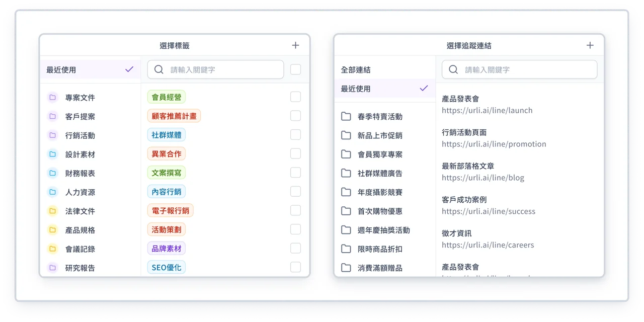Click the folder icon beside 行銷活動

coord(53,135)
